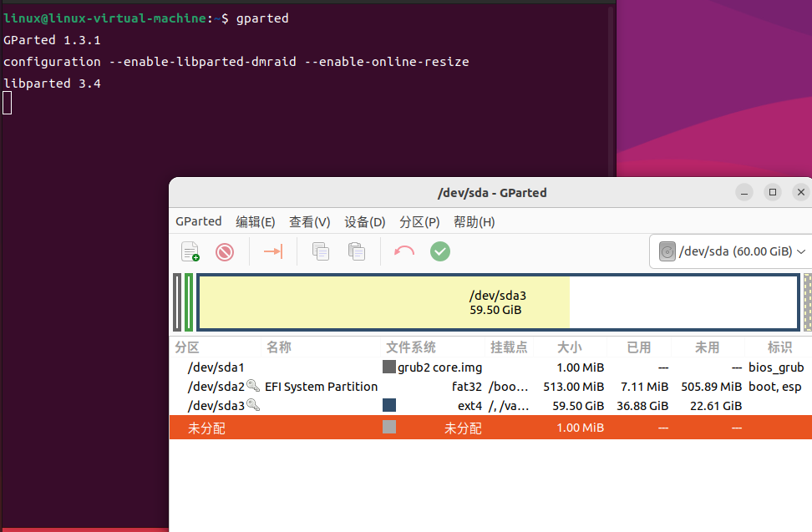Click the 'libparted 3.4' terminal output line
Image resolution: width=812 pixels, height=532 pixels.
pyautogui.click(x=52, y=84)
